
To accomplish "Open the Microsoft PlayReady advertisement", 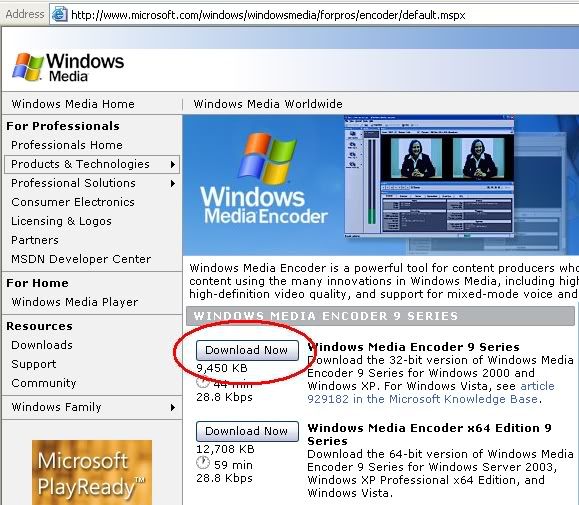I will [x=92, y=472].
